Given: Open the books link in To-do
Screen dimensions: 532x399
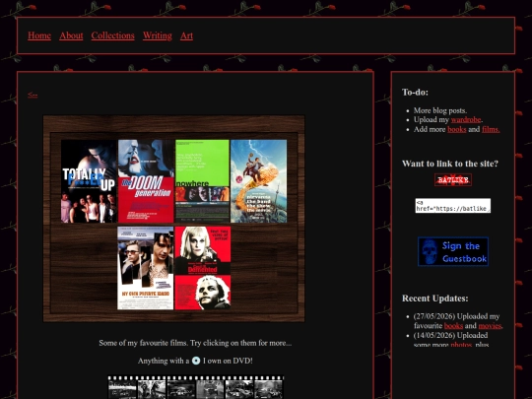Looking at the screenshot, I should 457,129.
